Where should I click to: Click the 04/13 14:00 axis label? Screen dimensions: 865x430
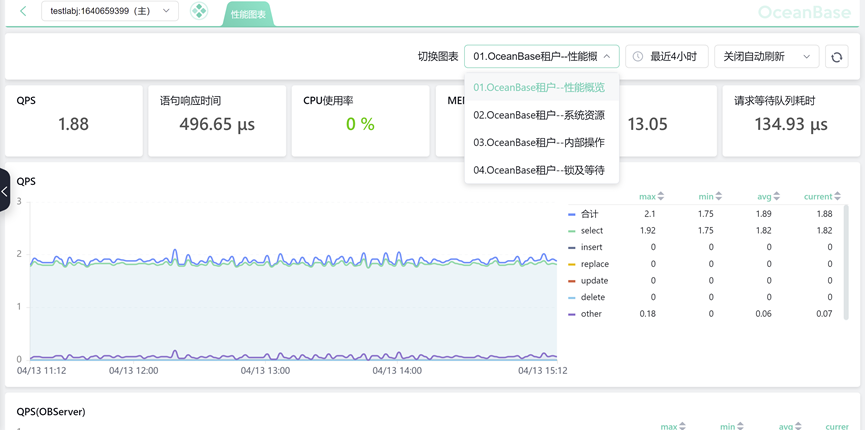397,370
